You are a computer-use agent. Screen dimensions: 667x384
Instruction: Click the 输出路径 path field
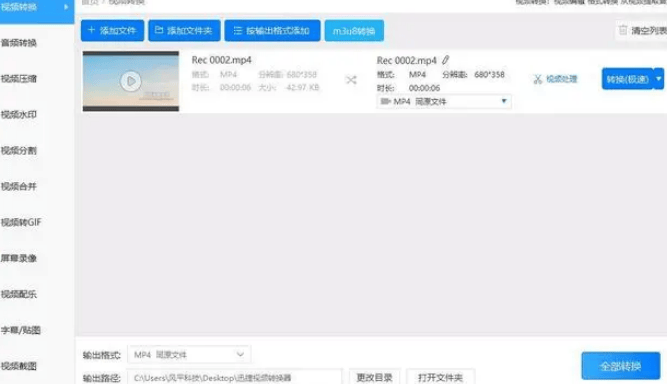234,377
